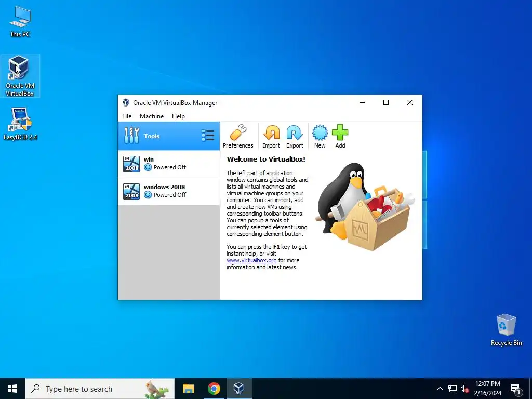532x399 pixels.
Task: Open the Machine menu
Action: click(x=152, y=116)
